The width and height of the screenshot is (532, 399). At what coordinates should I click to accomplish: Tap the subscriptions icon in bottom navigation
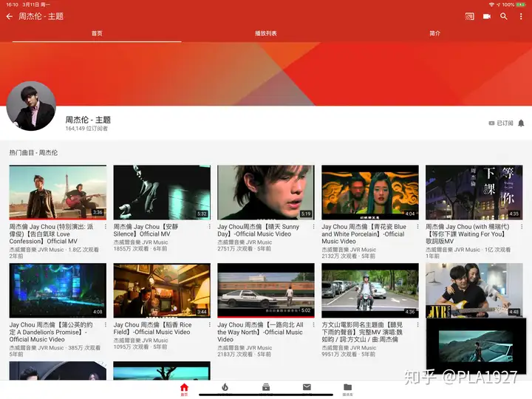pos(266,387)
